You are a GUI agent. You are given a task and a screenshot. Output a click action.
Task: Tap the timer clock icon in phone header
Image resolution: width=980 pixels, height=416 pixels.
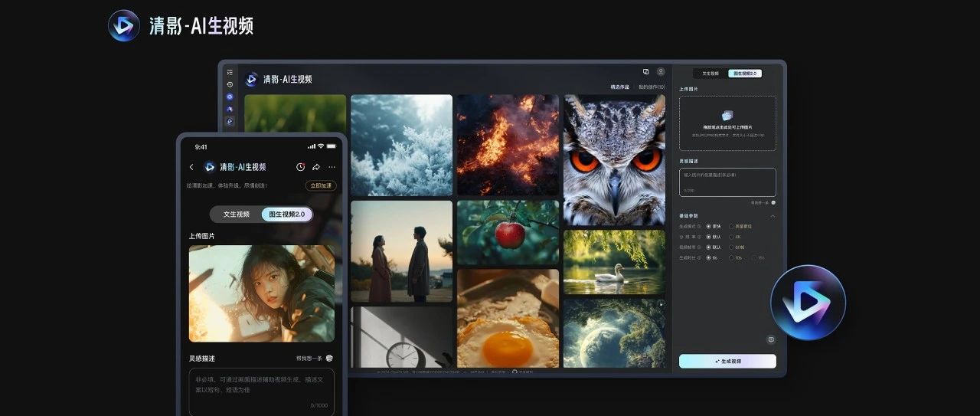coord(300,167)
